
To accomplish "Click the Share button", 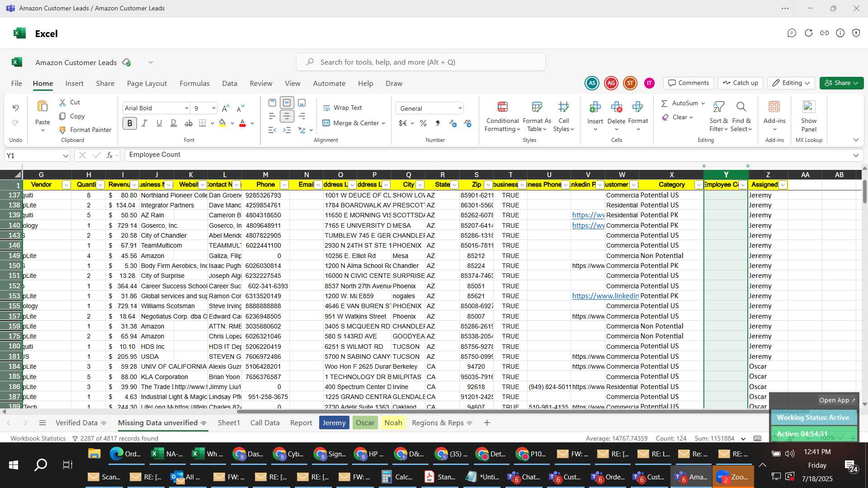I will point(841,83).
